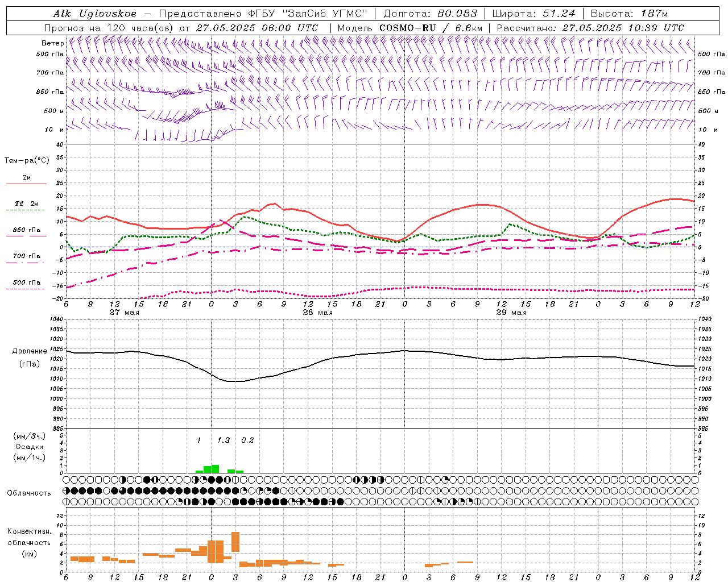Click the (км) convective cloud unit label
728x582 pixels.
pos(29,554)
